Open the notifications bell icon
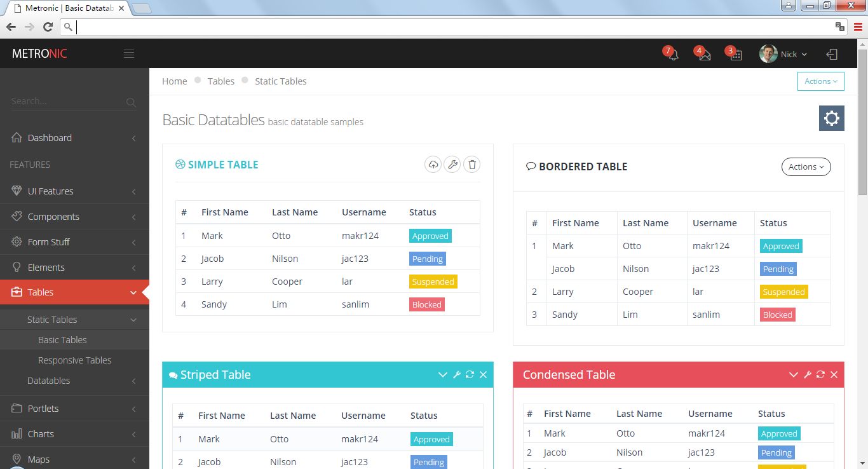Image resolution: width=868 pixels, height=469 pixels. 673,55
